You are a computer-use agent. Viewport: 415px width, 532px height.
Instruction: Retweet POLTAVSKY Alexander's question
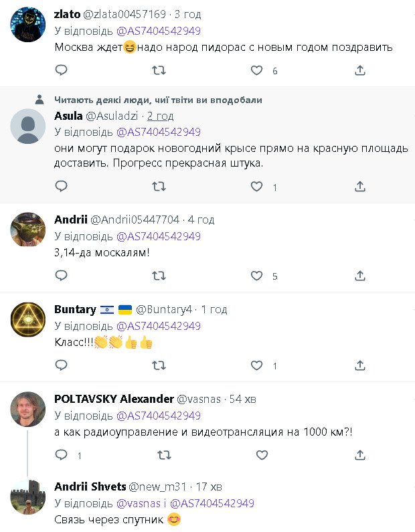(x=163, y=455)
